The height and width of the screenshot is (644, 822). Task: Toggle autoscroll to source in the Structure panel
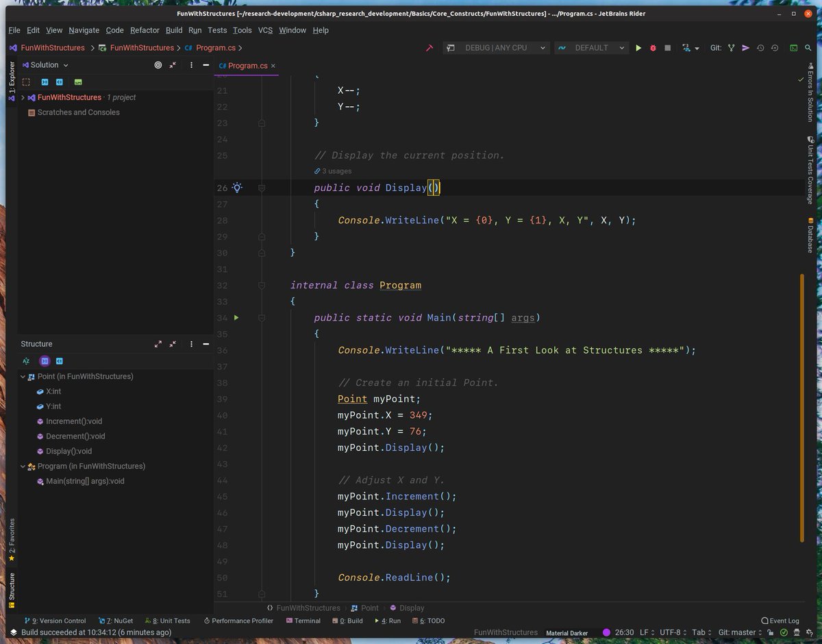[x=45, y=361]
